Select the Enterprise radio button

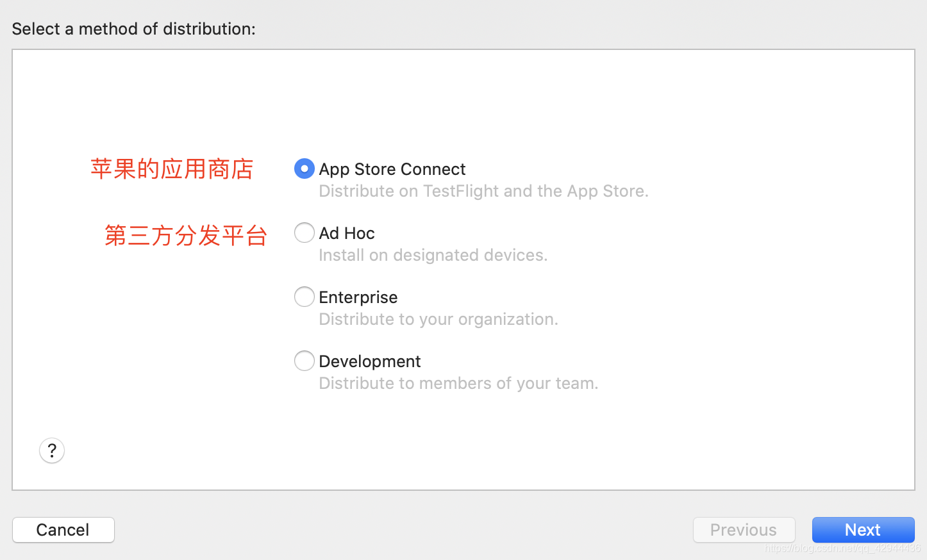[305, 297]
